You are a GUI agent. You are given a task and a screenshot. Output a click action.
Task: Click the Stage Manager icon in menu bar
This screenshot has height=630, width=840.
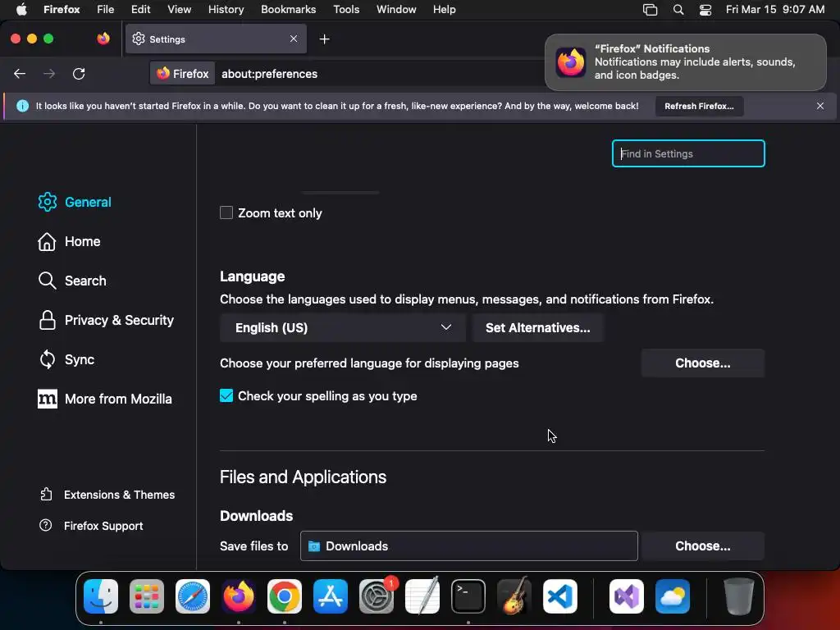[x=650, y=10]
